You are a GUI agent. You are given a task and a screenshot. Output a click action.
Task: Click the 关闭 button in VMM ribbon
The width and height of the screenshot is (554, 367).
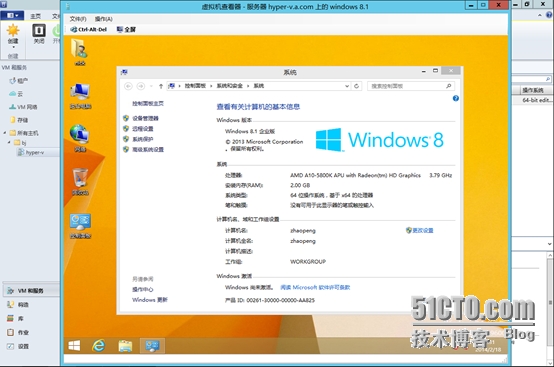39,34
